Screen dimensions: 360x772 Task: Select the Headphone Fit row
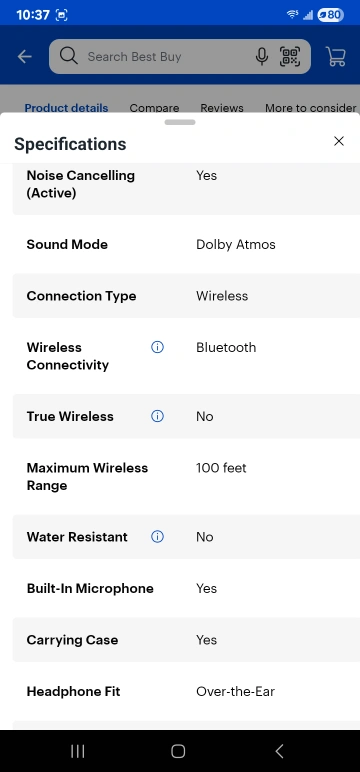coord(186,691)
